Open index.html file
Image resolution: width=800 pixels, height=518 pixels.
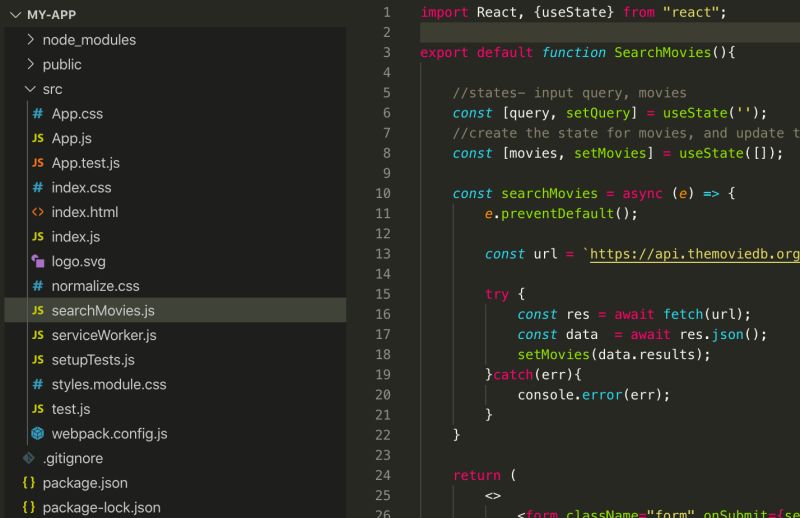tap(85, 212)
